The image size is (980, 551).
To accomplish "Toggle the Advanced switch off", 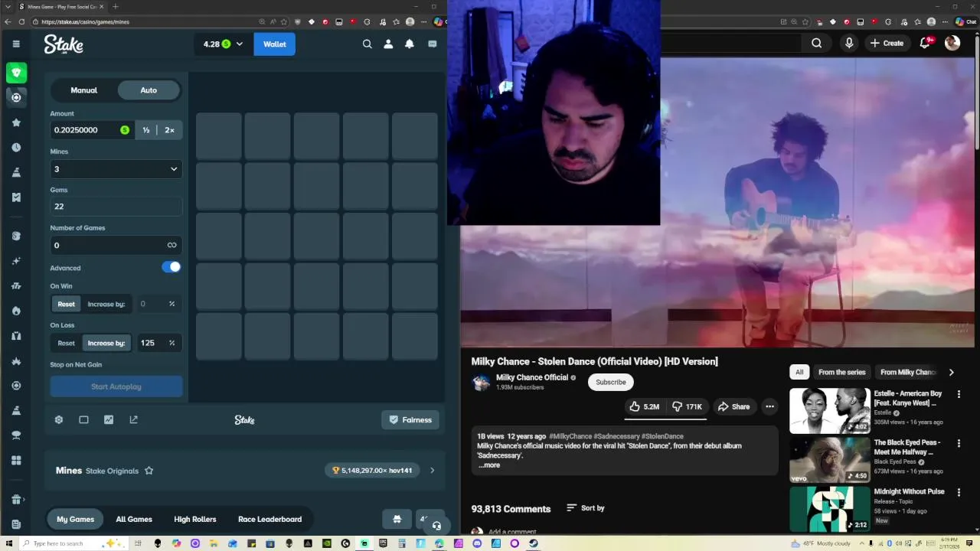I will coord(171,267).
